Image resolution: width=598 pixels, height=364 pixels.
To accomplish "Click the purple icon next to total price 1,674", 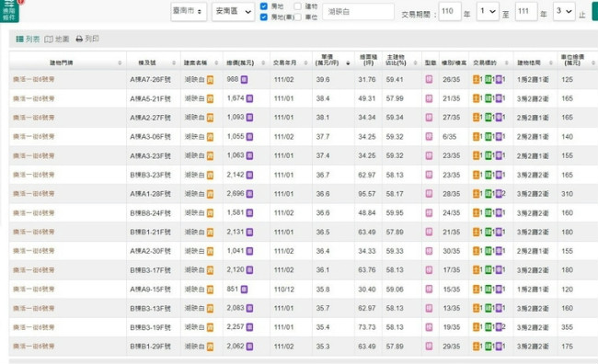I will pyautogui.click(x=249, y=98).
